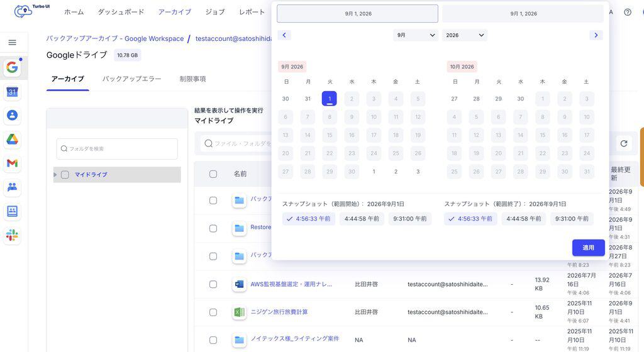This screenshot has width=644, height=352.
Task: Select August 30 in the September calendar
Action: pyautogui.click(x=286, y=99)
